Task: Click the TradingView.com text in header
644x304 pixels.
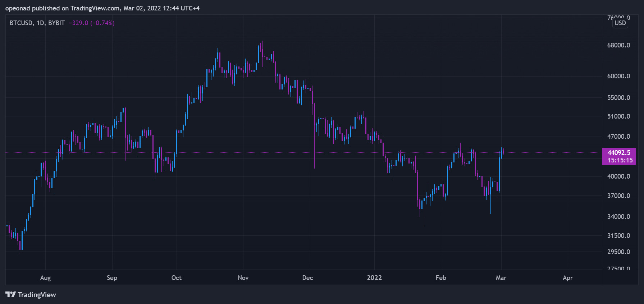Action: click(x=95, y=8)
